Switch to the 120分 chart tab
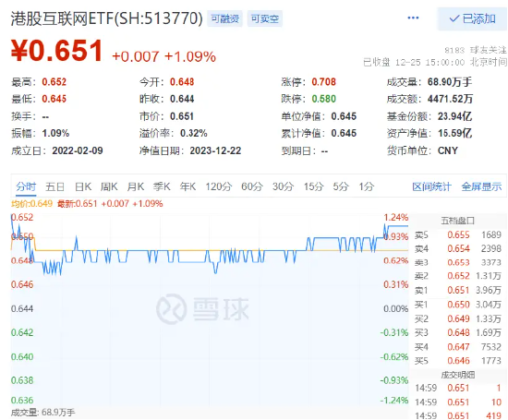The height and width of the screenshot is (420, 508). [219, 186]
